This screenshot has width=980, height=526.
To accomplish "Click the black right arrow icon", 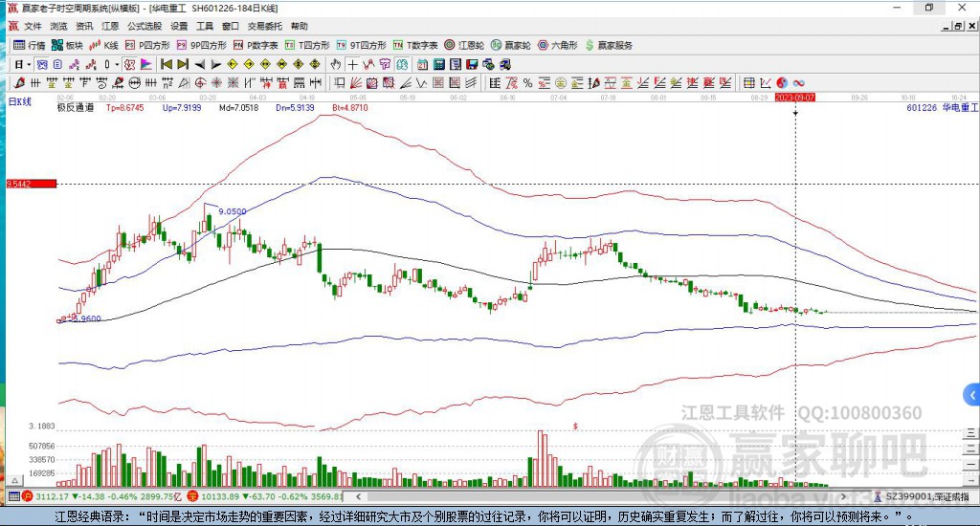I will tap(215, 64).
